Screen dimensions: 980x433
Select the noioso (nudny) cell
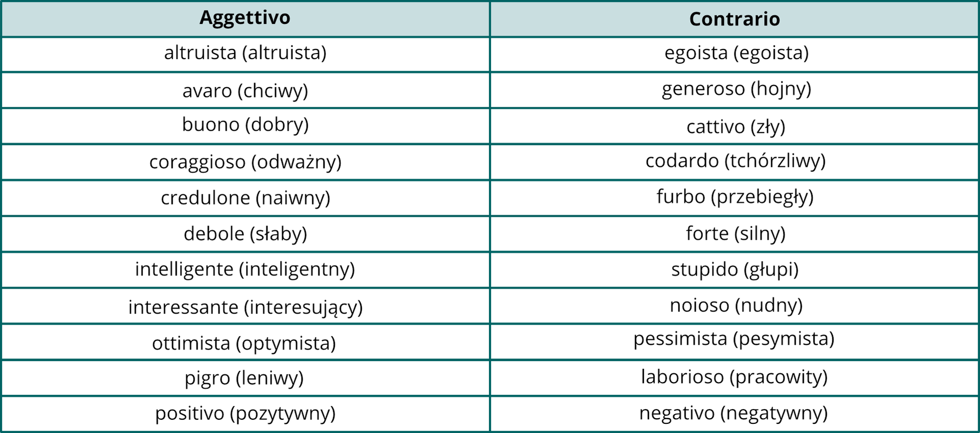point(736,305)
